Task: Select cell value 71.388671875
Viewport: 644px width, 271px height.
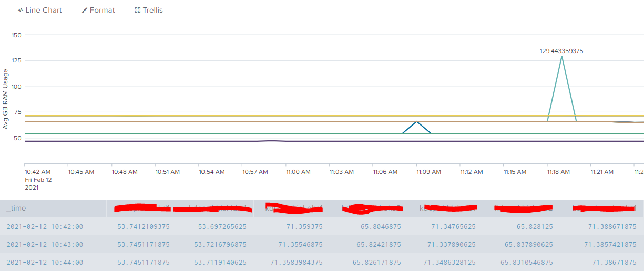Action: click(612, 227)
